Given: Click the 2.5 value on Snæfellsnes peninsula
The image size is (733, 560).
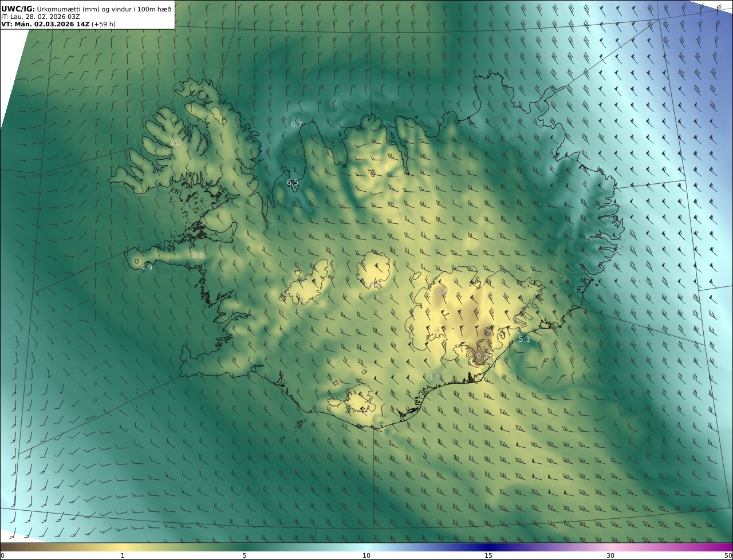Looking at the screenshot, I should click(198, 255).
